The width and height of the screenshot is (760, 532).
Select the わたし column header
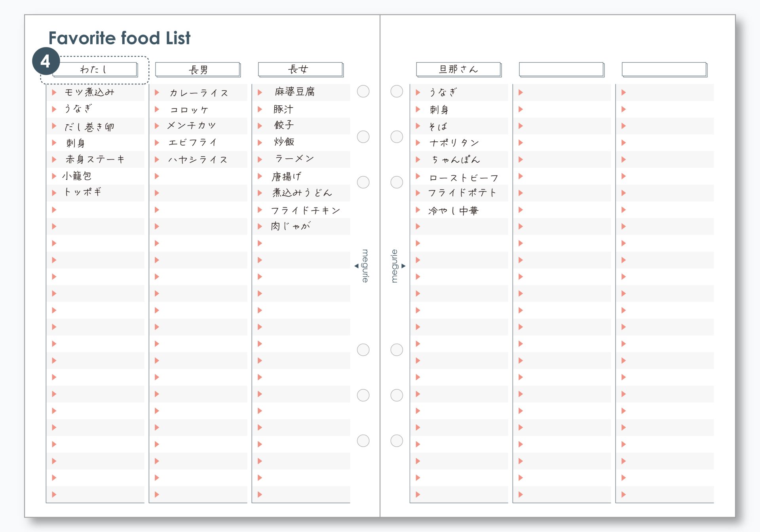(x=95, y=69)
